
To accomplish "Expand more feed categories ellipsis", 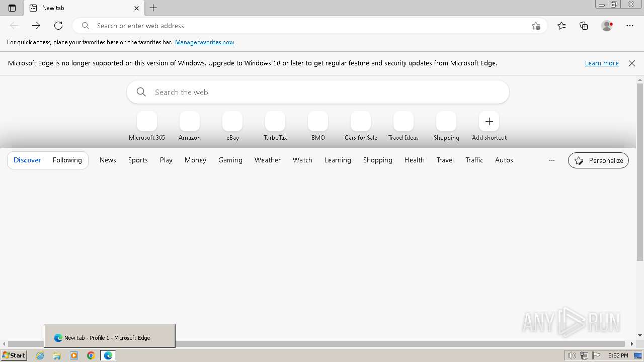I will pos(552,160).
